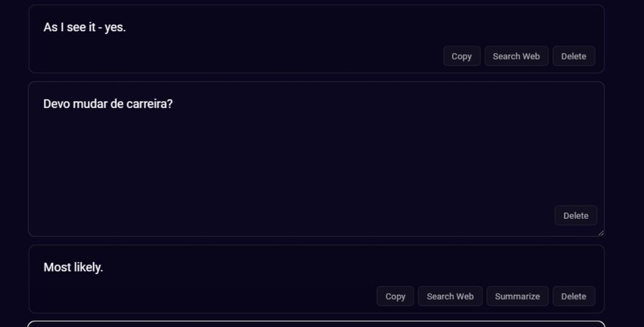Click the textarea resize grip corner

tap(601, 233)
